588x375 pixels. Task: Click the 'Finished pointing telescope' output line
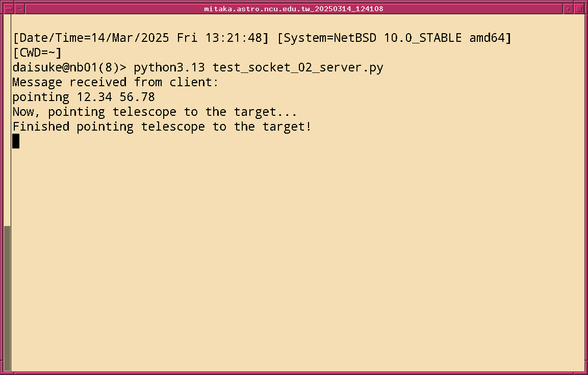[x=162, y=127]
